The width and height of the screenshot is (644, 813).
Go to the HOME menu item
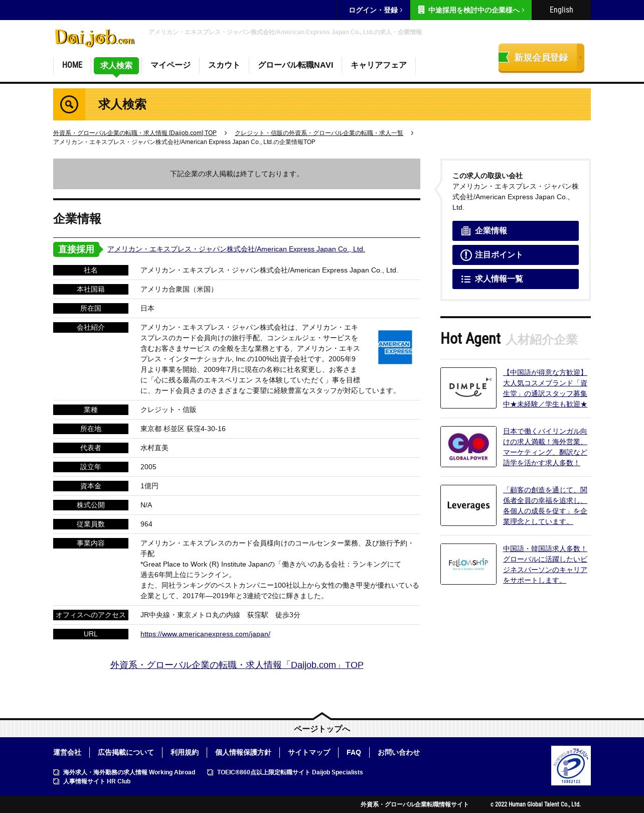click(72, 65)
